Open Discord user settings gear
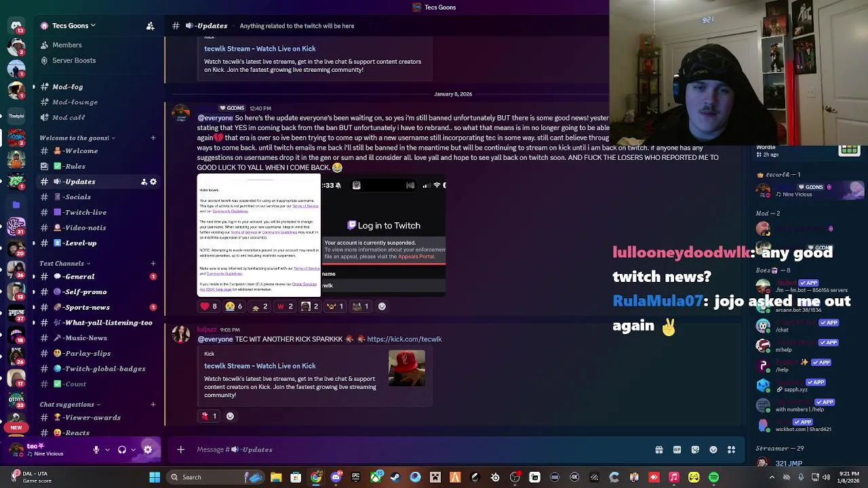This screenshot has height=488, width=868. coord(148,449)
